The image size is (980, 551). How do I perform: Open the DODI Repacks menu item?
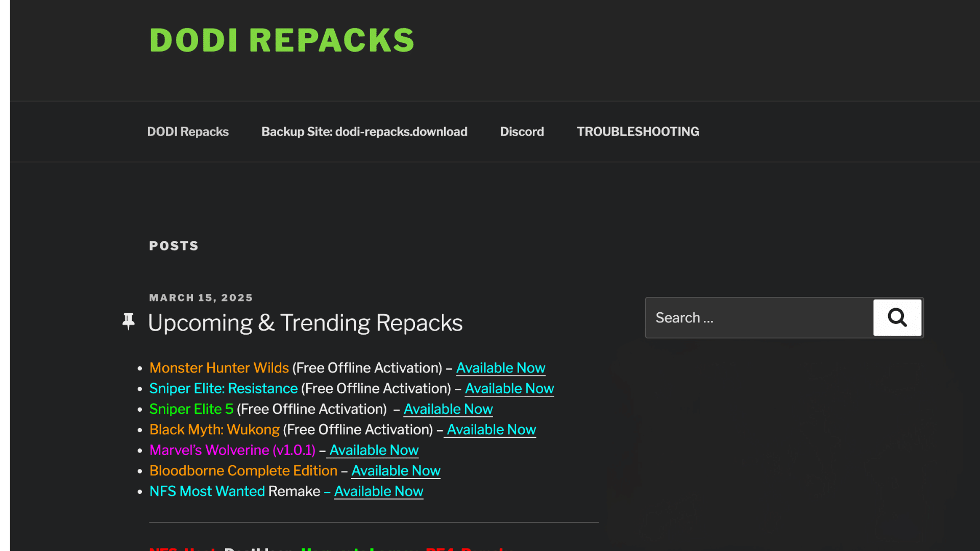point(188,132)
